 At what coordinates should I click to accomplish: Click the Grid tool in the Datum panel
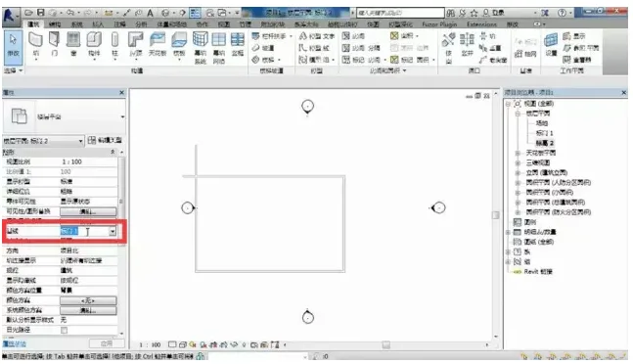[525, 54]
